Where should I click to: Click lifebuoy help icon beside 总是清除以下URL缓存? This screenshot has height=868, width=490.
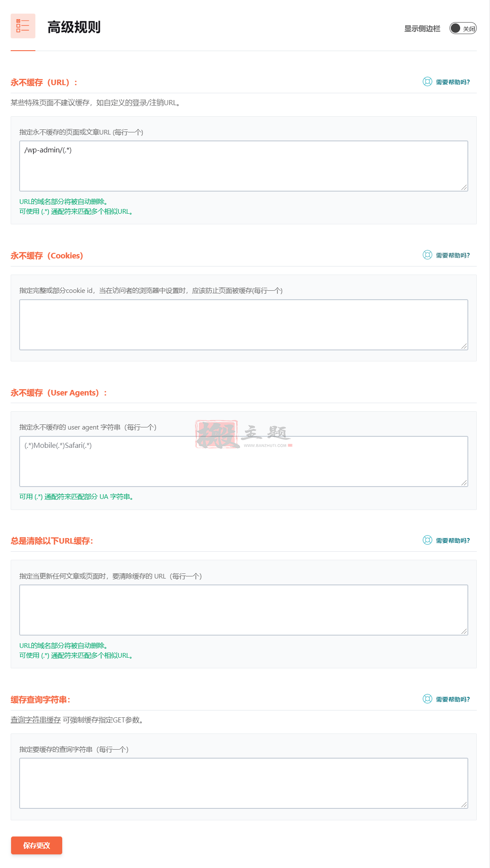pyautogui.click(x=427, y=540)
